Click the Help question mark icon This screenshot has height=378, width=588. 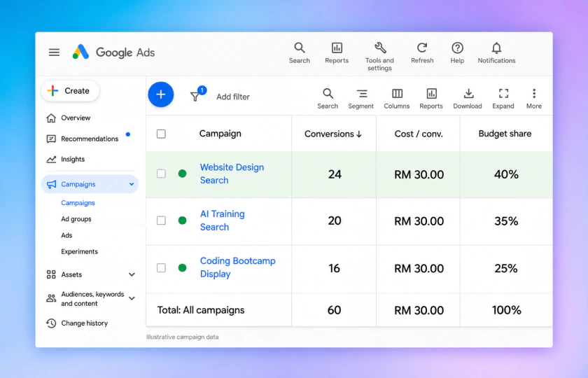[457, 48]
